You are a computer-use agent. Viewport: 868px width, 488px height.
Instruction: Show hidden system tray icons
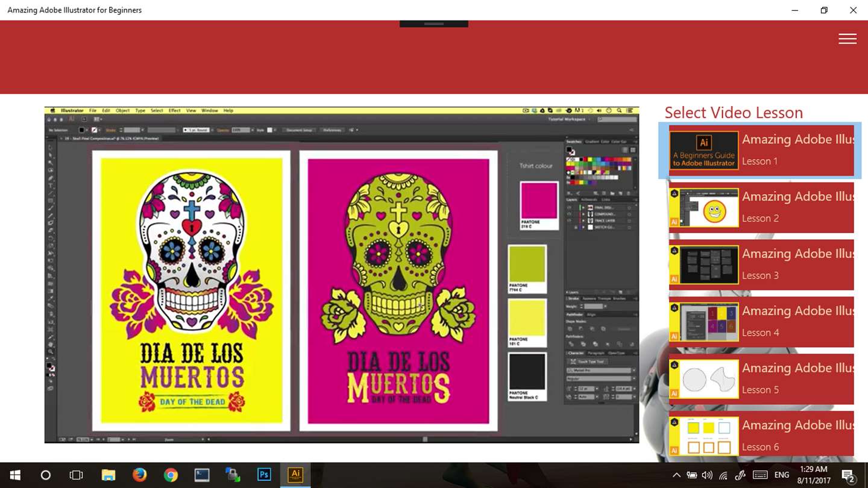676,475
